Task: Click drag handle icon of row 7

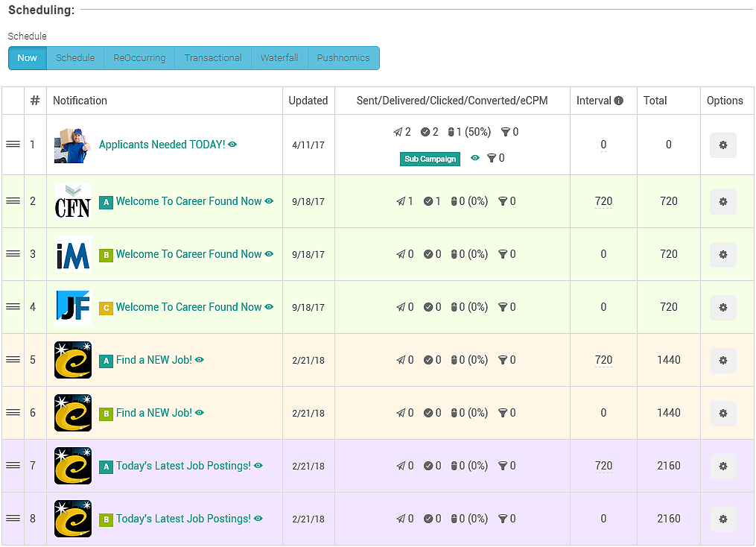Action: [x=13, y=466]
